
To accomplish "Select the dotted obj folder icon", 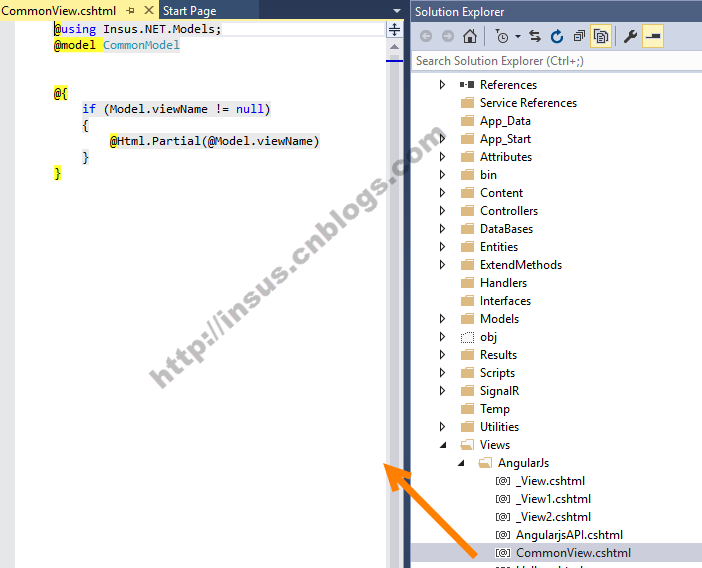I will tap(467, 337).
